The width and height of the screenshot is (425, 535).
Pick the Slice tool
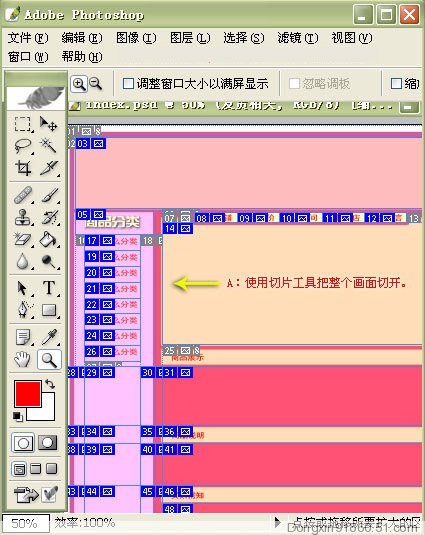pyautogui.click(x=48, y=168)
